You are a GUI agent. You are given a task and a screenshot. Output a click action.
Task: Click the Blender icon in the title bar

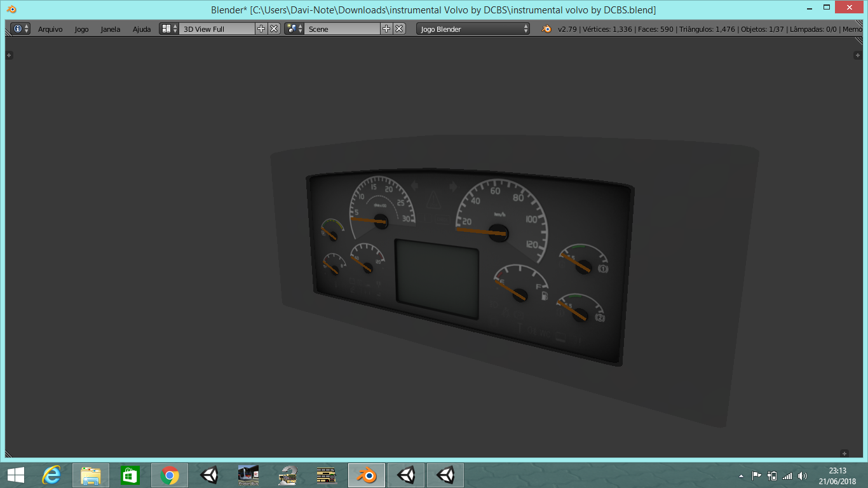click(12, 10)
